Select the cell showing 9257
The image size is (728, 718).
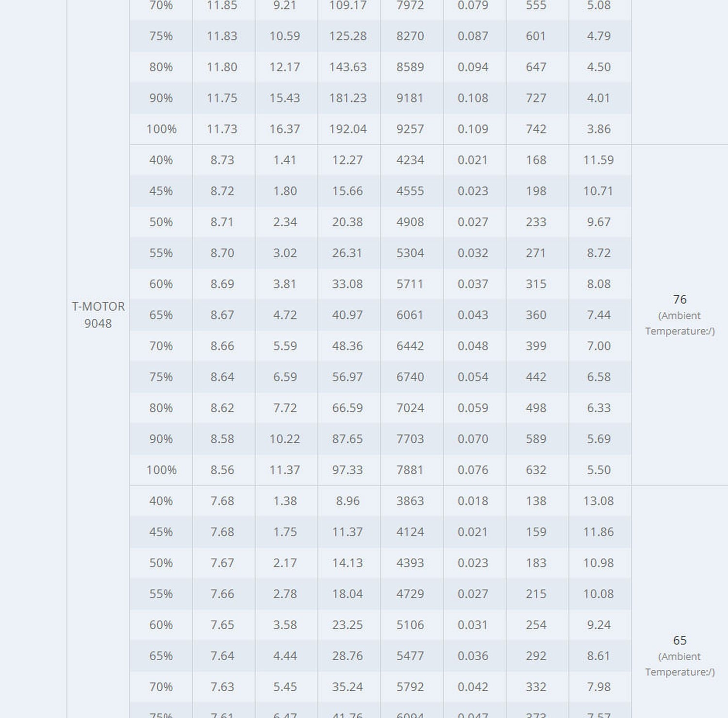tap(410, 129)
